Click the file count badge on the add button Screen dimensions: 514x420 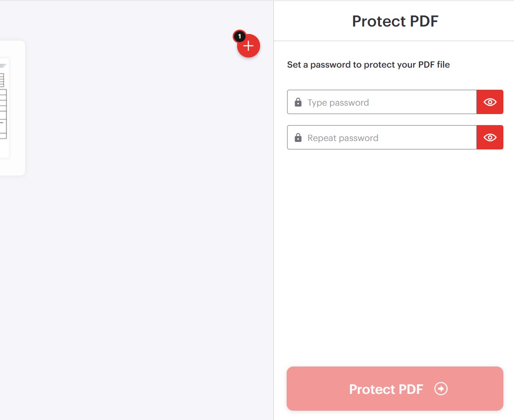(239, 37)
